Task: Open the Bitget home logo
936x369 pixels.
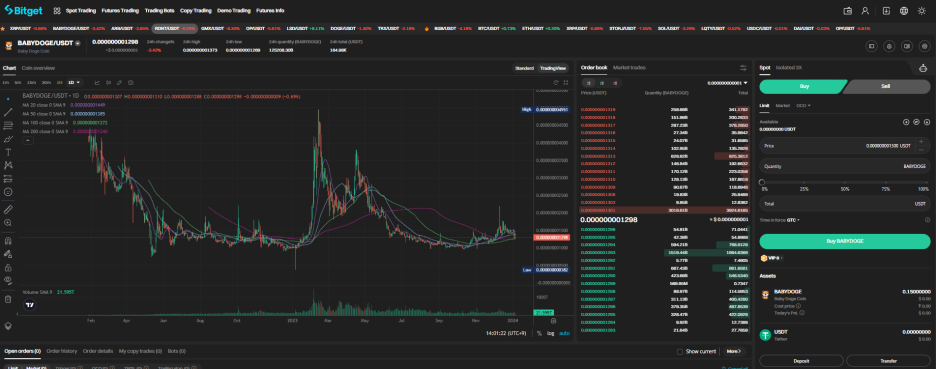Action: click(24, 10)
